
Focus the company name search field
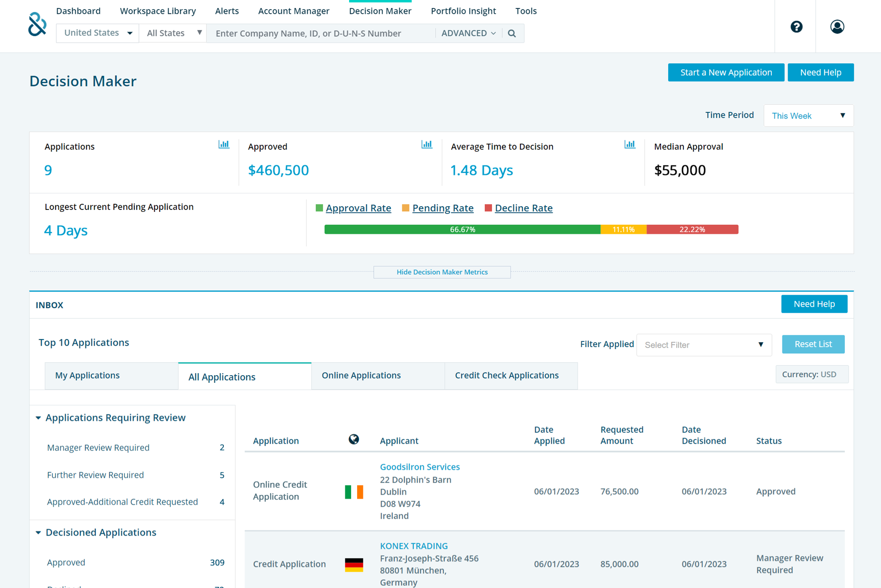click(x=321, y=33)
